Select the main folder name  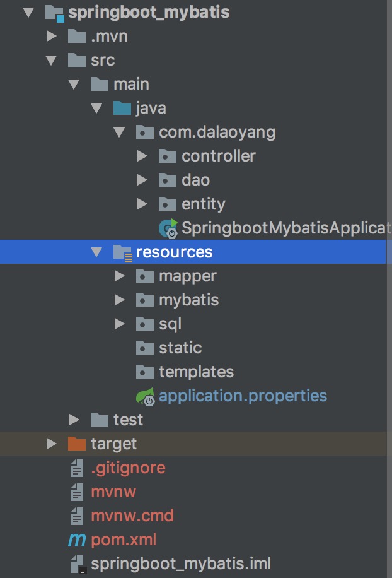pos(132,85)
